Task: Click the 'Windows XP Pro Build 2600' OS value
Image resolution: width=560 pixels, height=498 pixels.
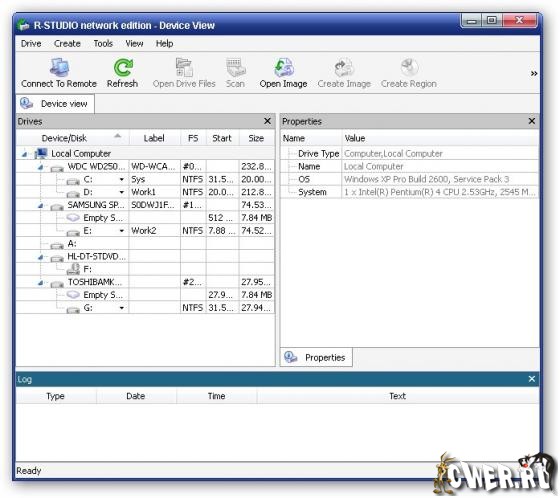Action: pos(426,179)
